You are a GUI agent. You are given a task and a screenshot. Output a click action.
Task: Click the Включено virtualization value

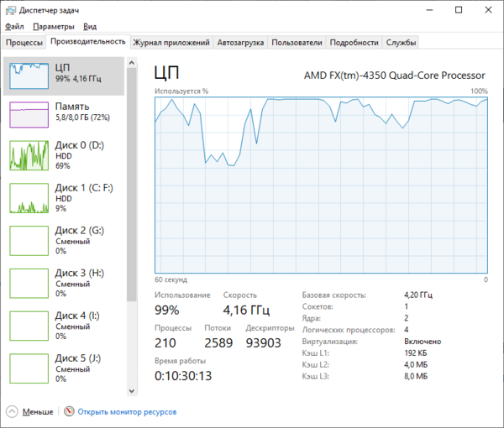(423, 342)
